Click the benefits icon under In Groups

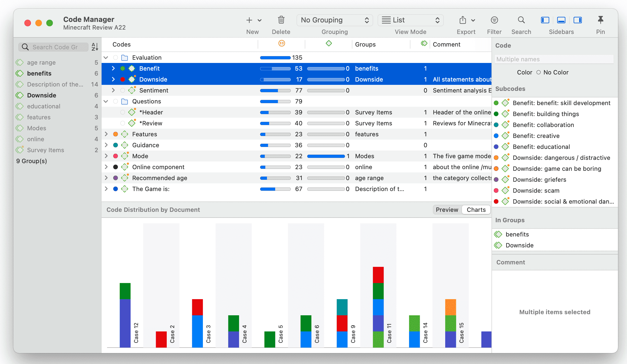click(498, 234)
